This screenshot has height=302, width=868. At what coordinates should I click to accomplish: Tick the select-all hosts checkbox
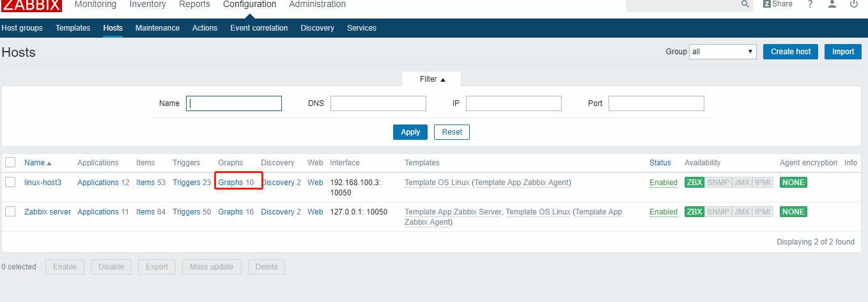10,162
